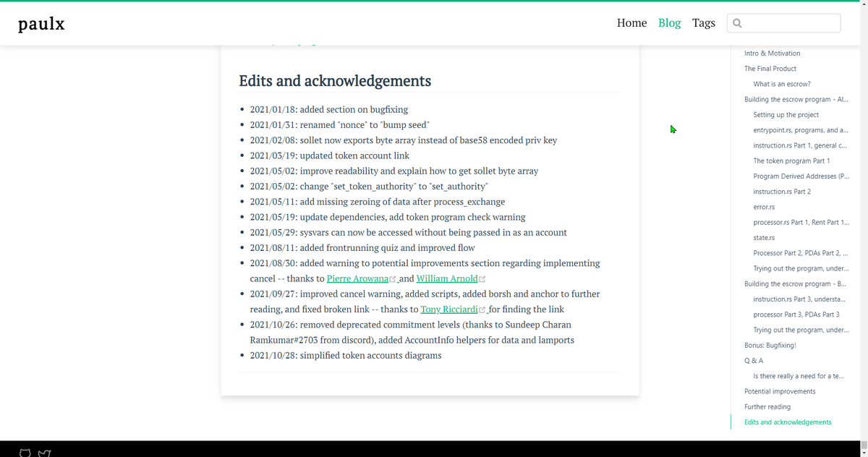Open 'instruction.rs Part 1, general c...' entry
Image resolution: width=868 pixels, height=457 pixels.
click(x=801, y=145)
